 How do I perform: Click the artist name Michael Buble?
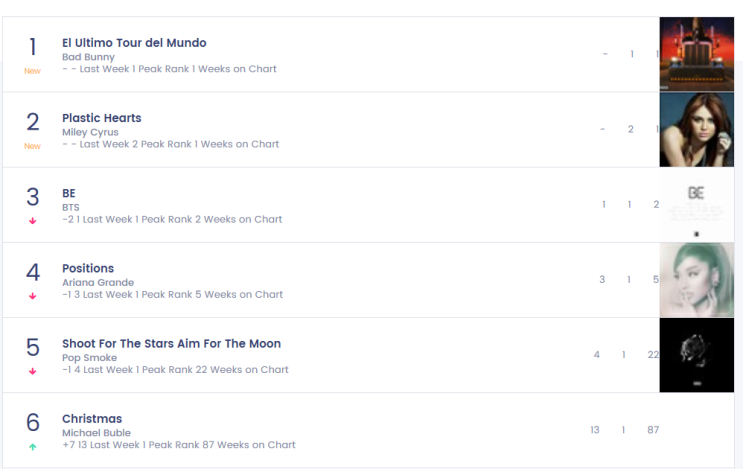click(x=97, y=433)
